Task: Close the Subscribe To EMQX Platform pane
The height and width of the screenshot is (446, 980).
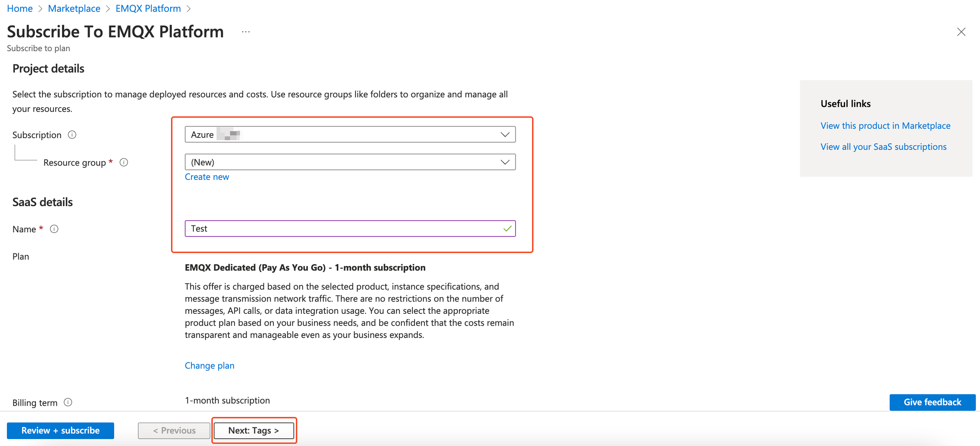Action: click(961, 32)
